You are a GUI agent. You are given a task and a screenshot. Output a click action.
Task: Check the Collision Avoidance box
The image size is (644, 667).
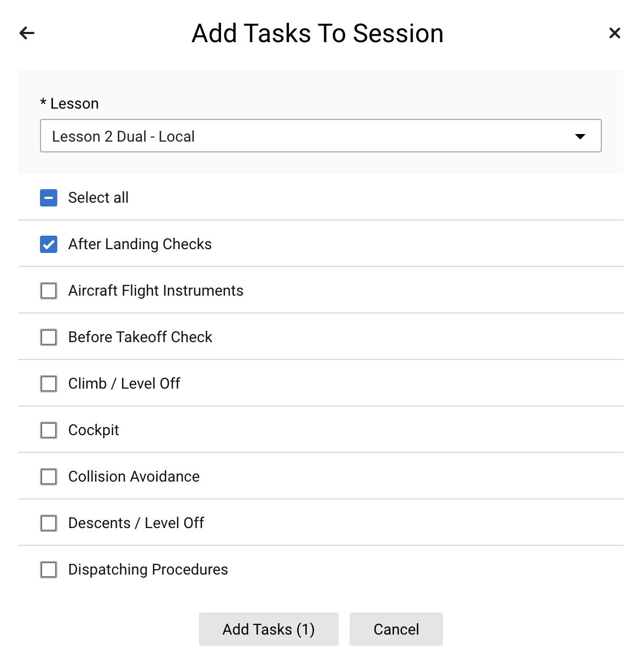click(49, 477)
